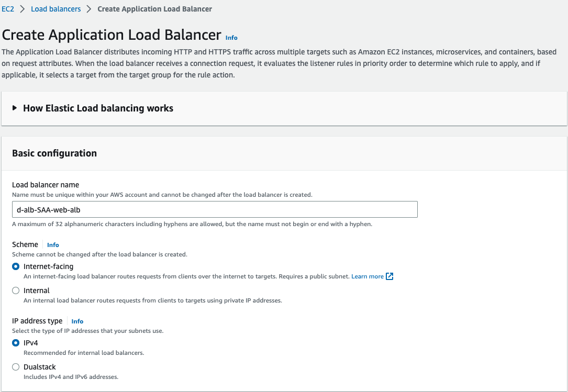The image size is (568, 392).
Task: Choose the IPv4 address type radio button
Action: [16, 343]
